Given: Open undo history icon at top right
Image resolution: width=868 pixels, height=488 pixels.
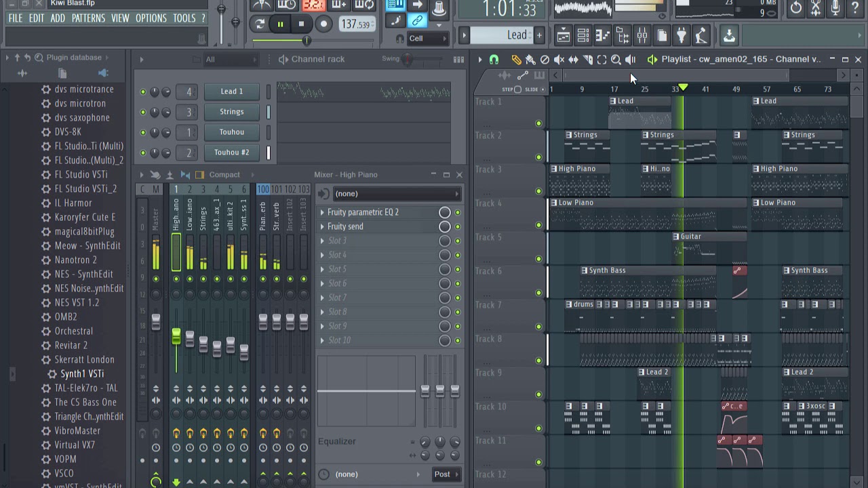Looking at the screenshot, I should [796, 8].
